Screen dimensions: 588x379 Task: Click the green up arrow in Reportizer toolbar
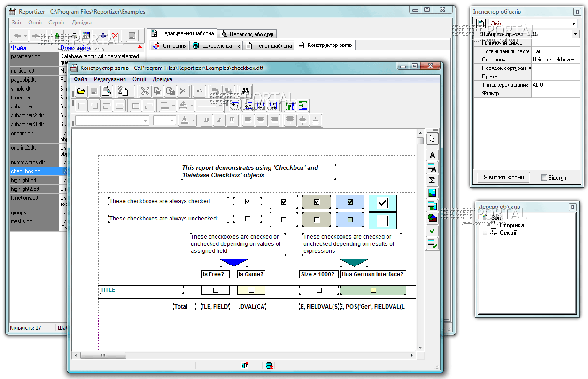point(57,36)
